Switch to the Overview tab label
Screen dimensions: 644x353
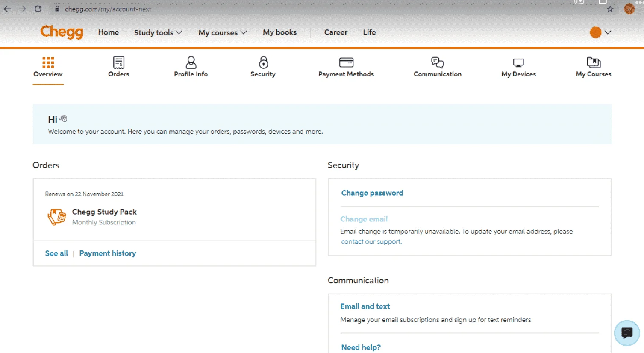point(48,74)
